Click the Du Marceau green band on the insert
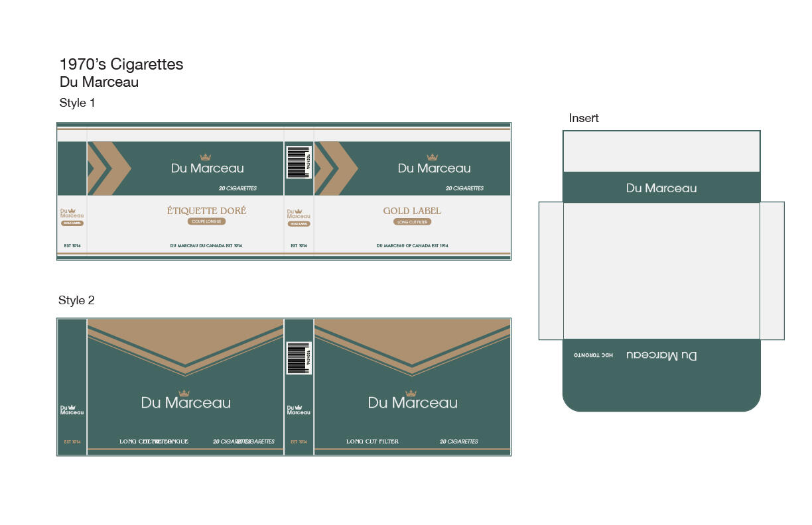The width and height of the screenshot is (812, 525). click(x=661, y=188)
